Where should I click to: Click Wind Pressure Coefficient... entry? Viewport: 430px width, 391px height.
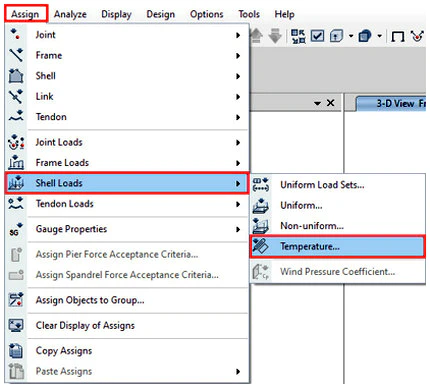click(338, 272)
